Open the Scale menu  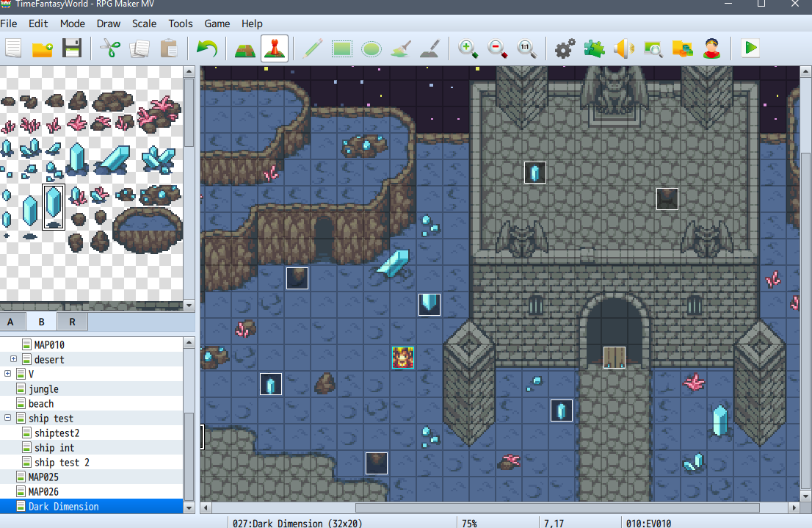144,23
